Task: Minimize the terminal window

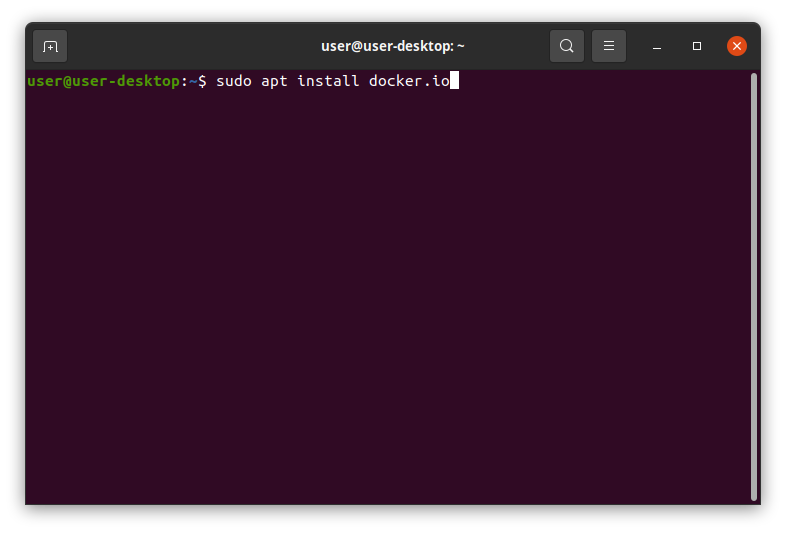Action: click(657, 46)
